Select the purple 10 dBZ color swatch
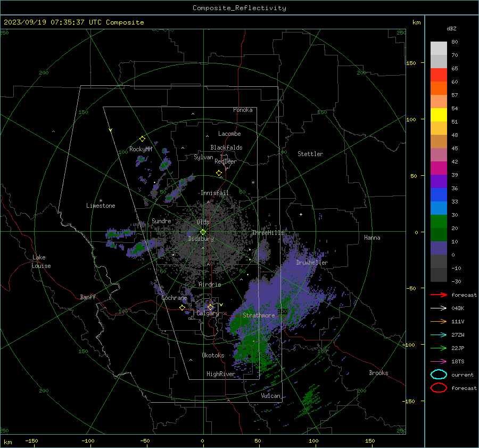 coord(439,248)
